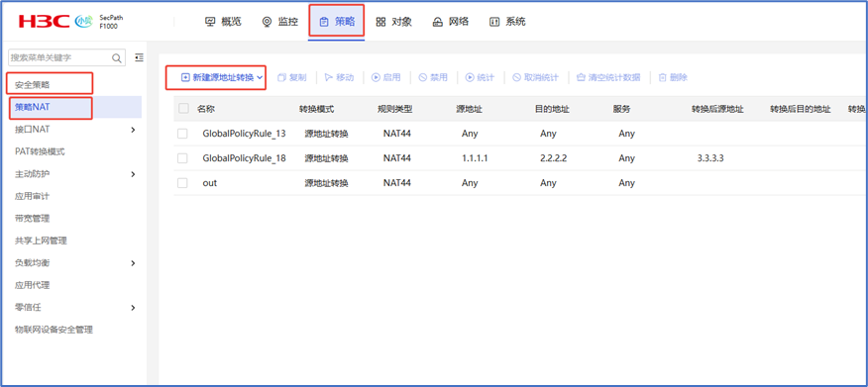The image size is (868, 387).
Task: Expand the 接口NAT chevron arrow
Action: [x=133, y=130]
